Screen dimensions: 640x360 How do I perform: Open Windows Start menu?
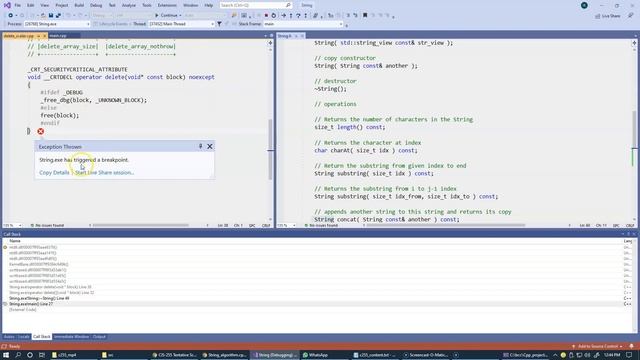click(6, 355)
